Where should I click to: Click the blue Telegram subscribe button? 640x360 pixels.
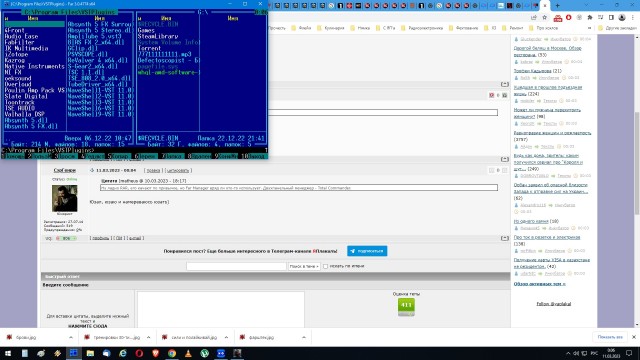click(x=367, y=251)
